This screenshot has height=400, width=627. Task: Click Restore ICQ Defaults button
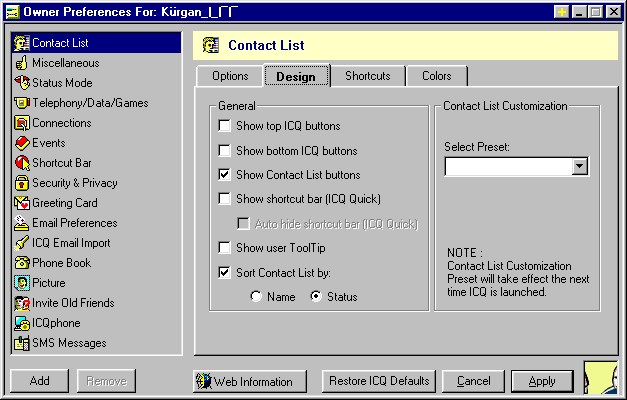pyautogui.click(x=379, y=381)
